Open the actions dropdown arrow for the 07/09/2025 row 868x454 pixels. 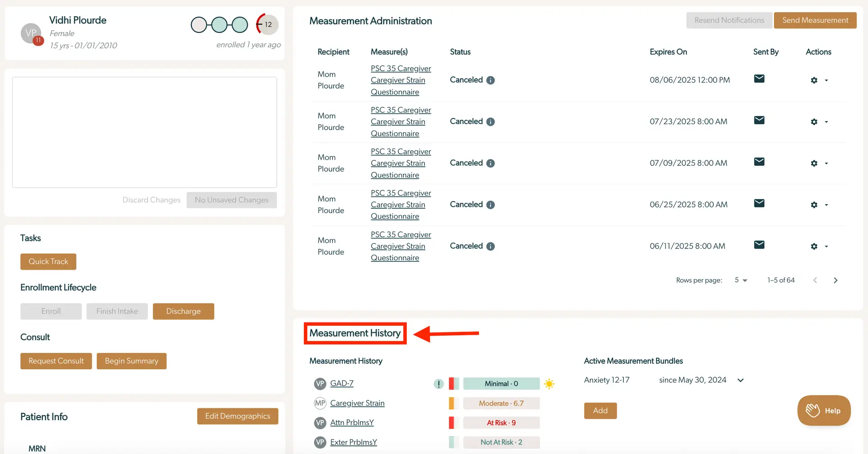(826, 164)
